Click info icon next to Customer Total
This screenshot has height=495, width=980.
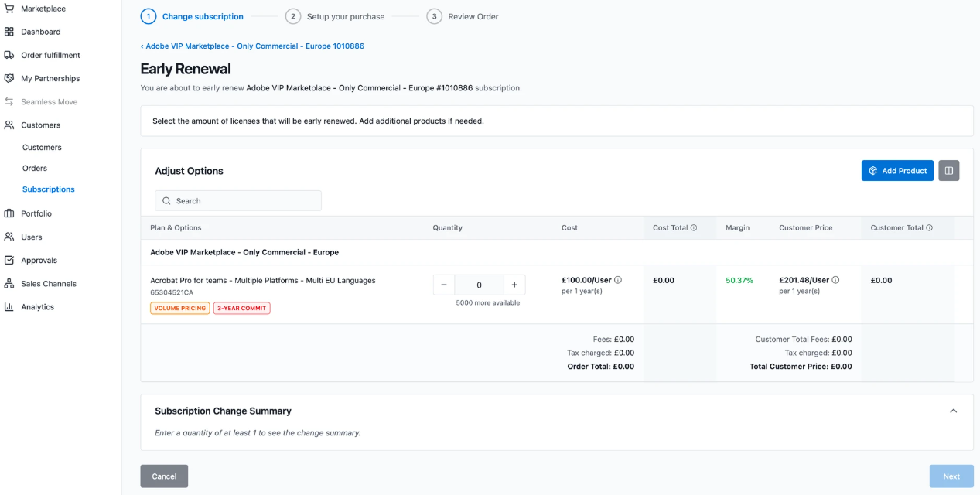[x=929, y=227]
